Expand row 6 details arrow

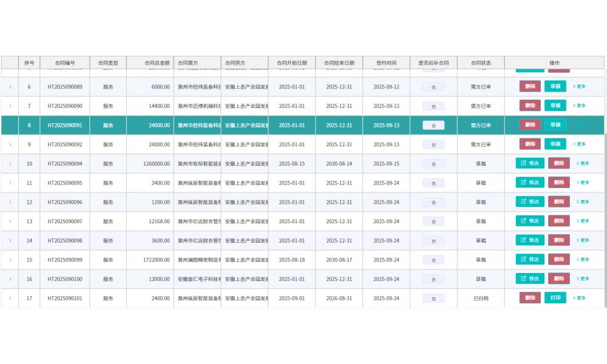10,87
